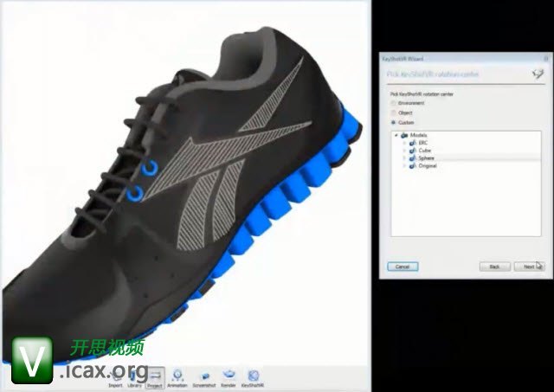Take a Screenshot using the toolbar icon

point(204,378)
